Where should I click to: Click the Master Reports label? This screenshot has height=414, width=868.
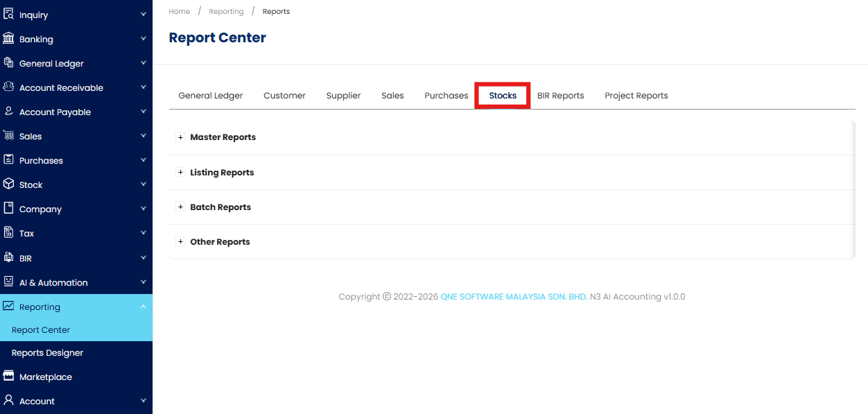coord(223,137)
